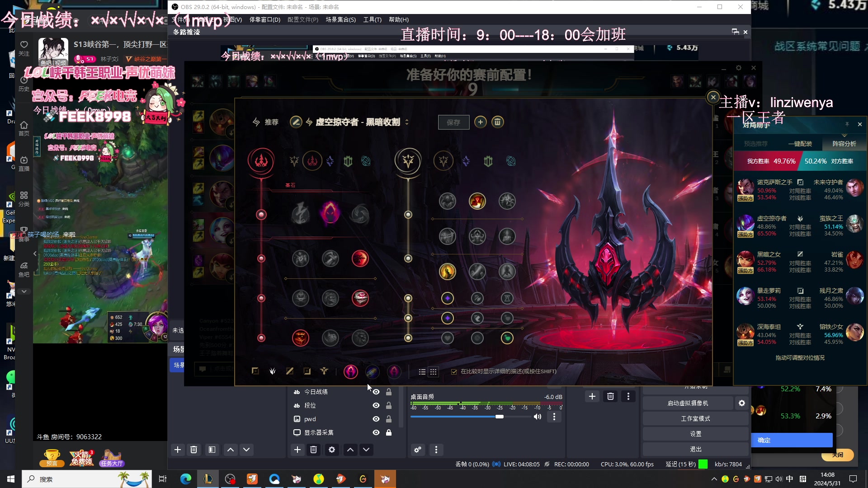This screenshot has height=488, width=868.
Task: Toggle lock on 段位 source
Action: tap(389, 405)
